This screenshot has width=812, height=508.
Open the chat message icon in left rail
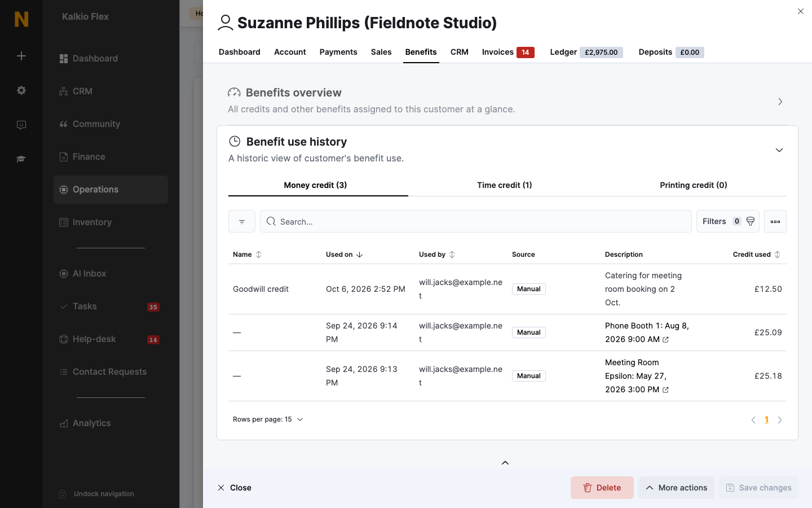tap(21, 125)
